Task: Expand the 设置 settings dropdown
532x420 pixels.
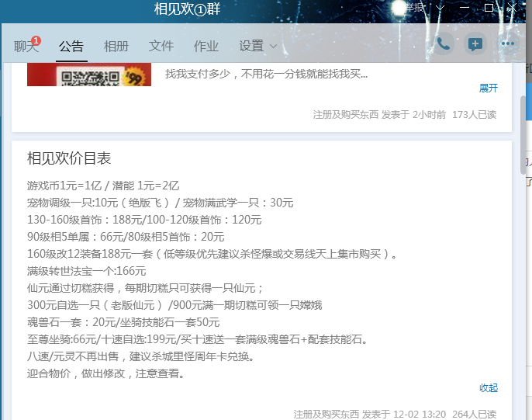Action: pyautogui.click(x=257, y=46)
